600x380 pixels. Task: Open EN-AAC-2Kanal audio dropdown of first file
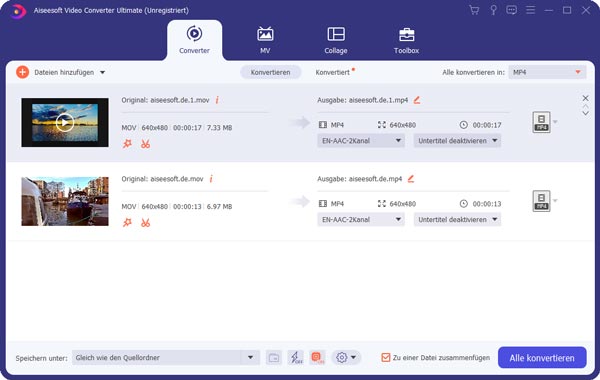click(x=361, y=141)
